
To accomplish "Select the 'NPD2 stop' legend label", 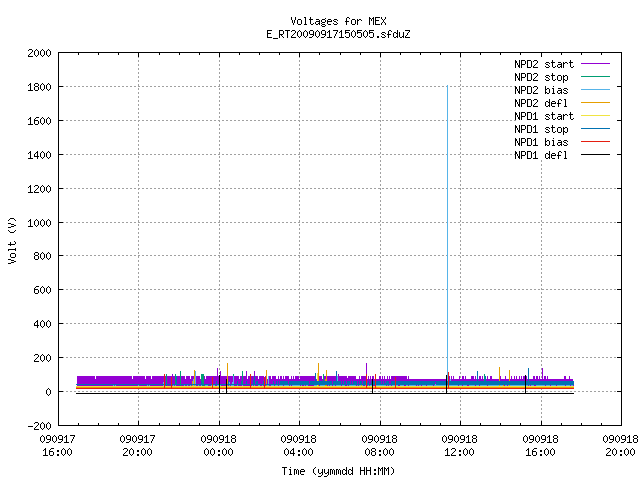I will [x=541, y=77].
